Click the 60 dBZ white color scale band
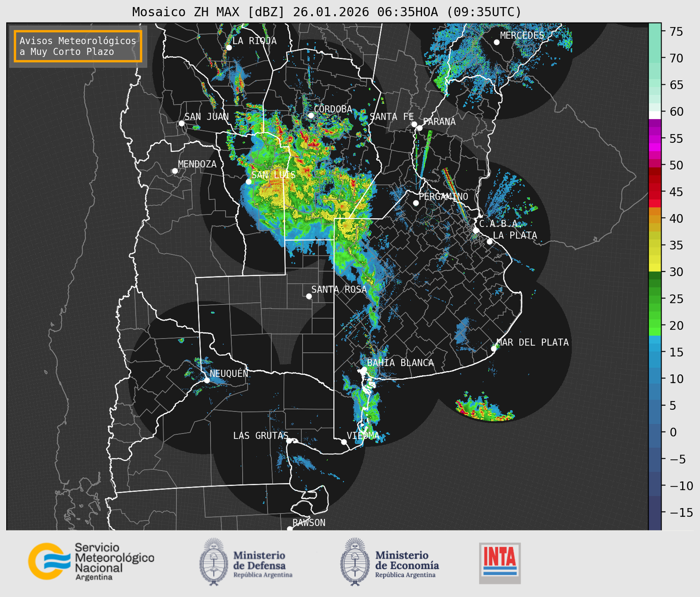Image resolution: width=700 pixels, height=597 pixels. (655, 115)
